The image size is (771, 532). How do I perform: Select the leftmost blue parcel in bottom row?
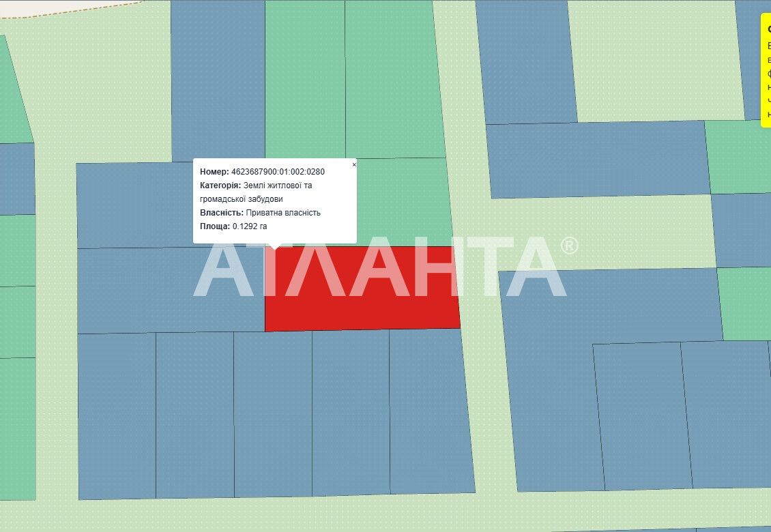pos(117,416)
